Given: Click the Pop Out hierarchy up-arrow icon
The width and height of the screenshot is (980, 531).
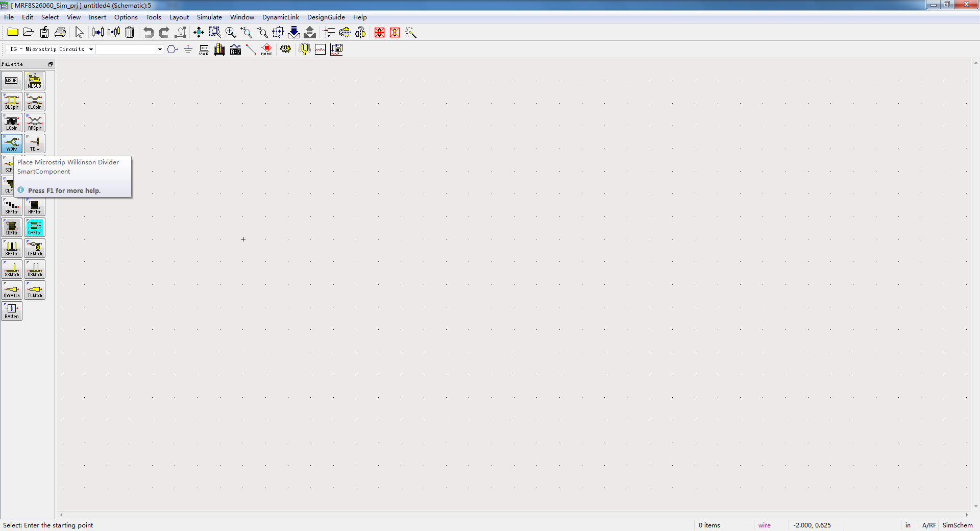Looking at the screenshot, I should [310, 33].
